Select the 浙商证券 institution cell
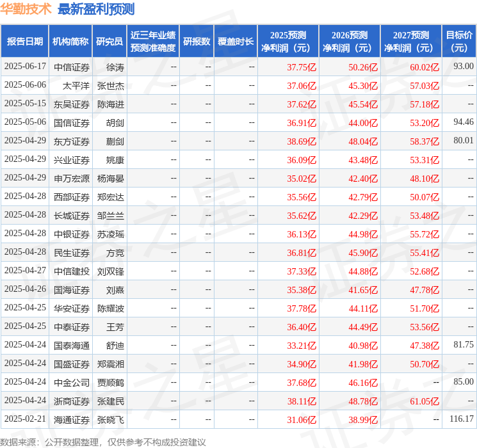477x448 pixels. [72, 401]
